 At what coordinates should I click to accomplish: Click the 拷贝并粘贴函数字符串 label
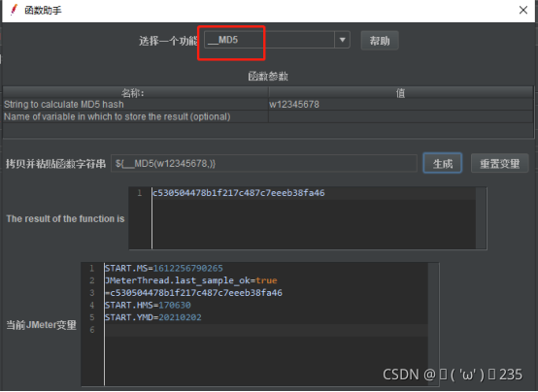(55, 164)
